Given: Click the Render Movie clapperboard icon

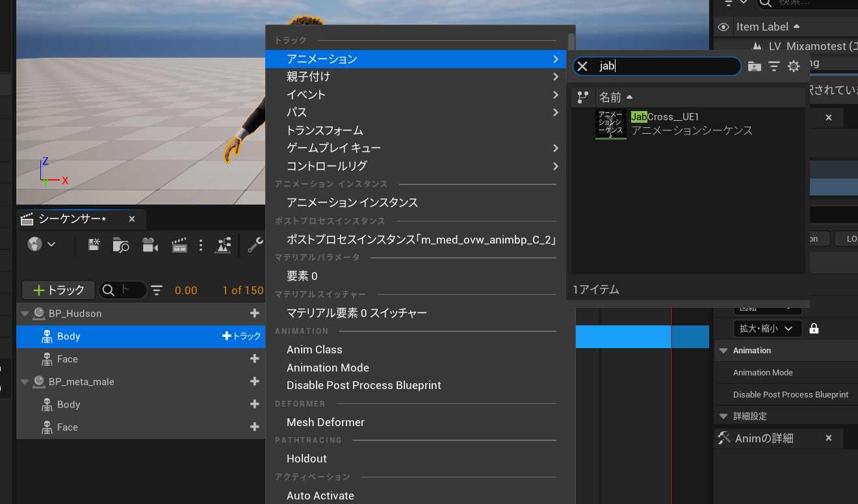Looking at the screenshot, I should (179, 245).
